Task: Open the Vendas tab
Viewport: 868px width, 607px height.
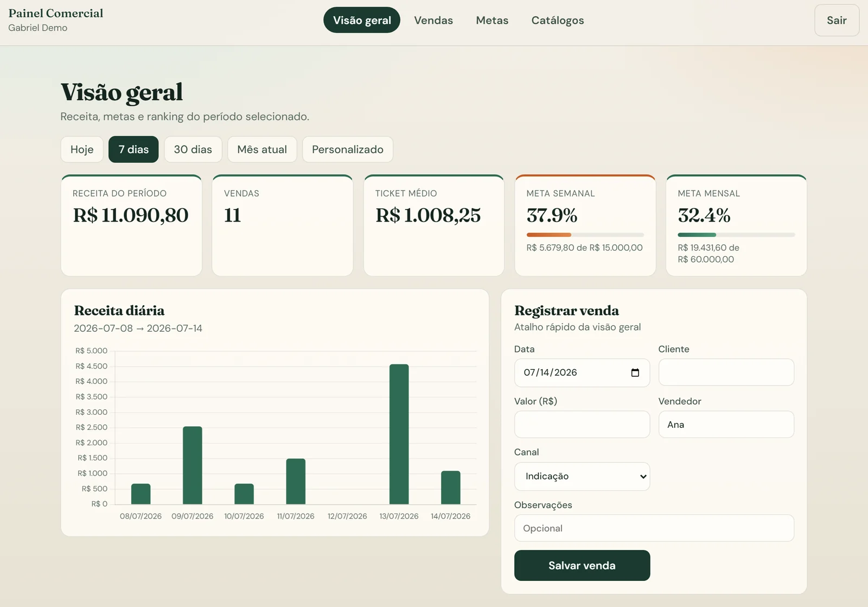Action: tap(433, 20)
